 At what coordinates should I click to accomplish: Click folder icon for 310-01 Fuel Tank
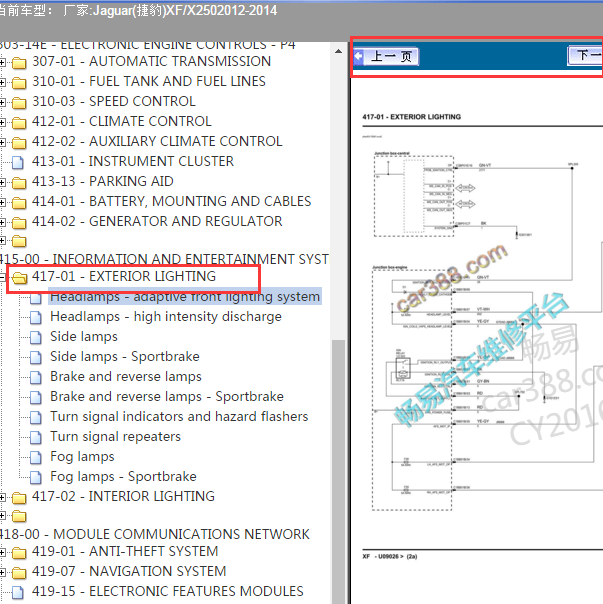(19, 82)
